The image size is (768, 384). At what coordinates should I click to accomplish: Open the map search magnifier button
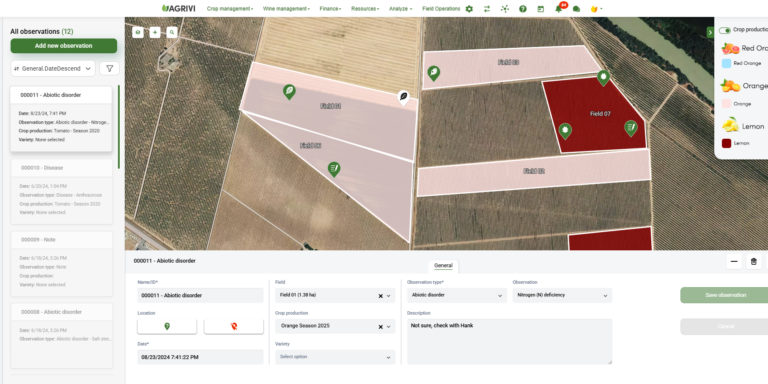point(172,32)
